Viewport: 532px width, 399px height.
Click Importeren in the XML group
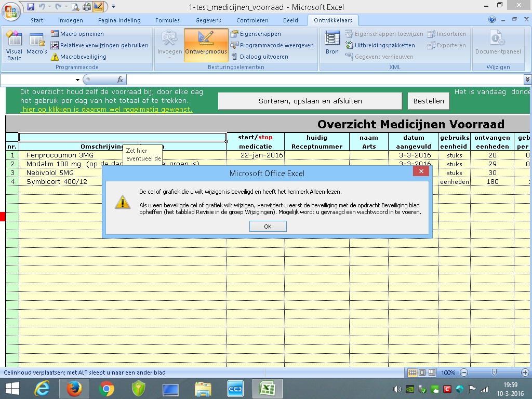click(447, 34)
